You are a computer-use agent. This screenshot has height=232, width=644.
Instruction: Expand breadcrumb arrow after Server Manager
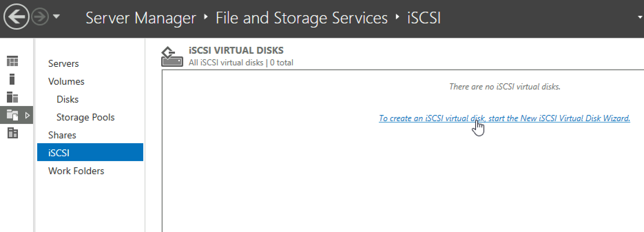point(206,17)
